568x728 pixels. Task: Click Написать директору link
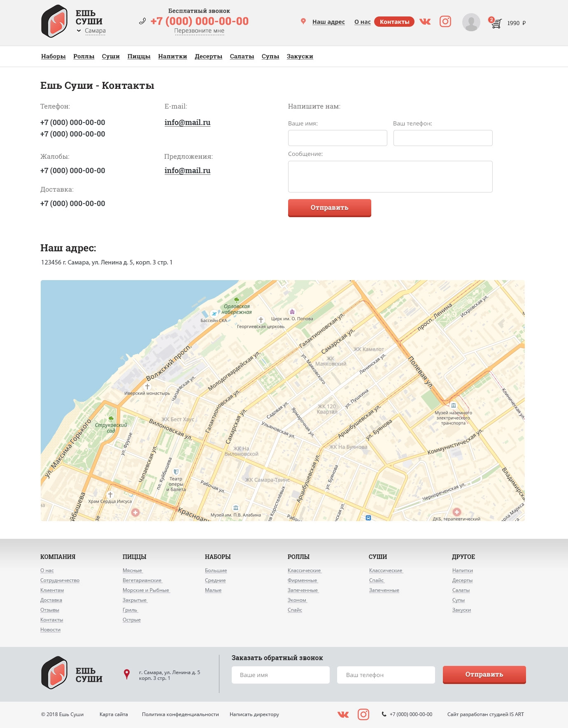(x=254, y=714)
